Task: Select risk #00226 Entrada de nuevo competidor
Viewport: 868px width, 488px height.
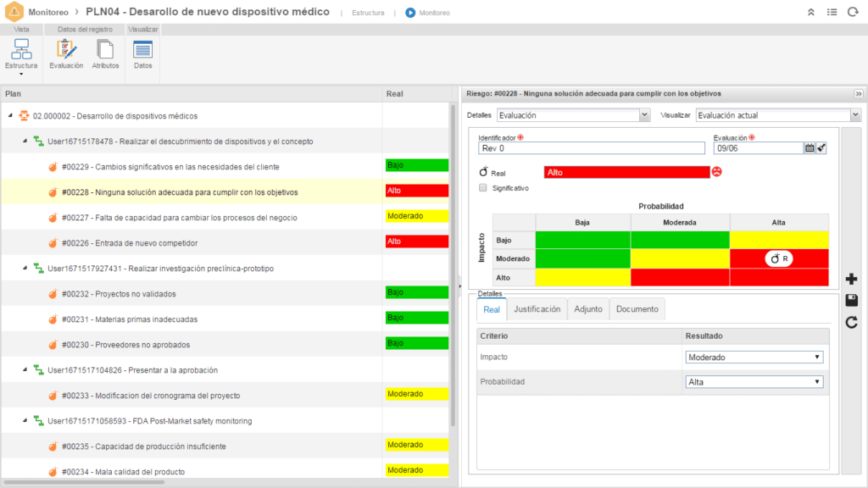Action: tap(130, 243)
